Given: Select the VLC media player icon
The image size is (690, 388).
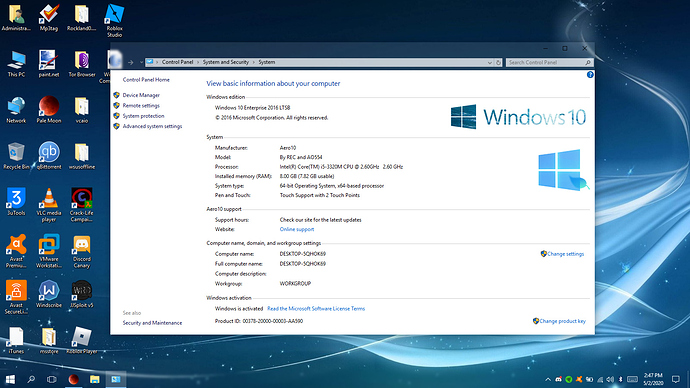Looking at the screenshot, I should 49,205.
